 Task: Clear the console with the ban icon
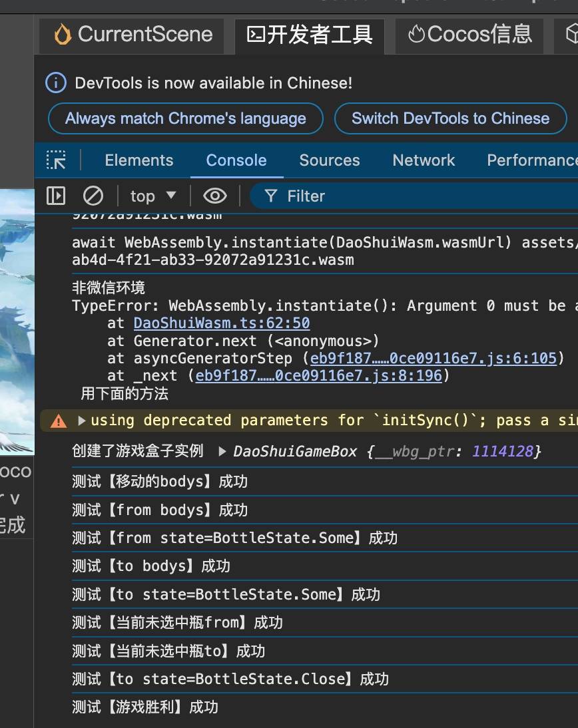[93, 196]
